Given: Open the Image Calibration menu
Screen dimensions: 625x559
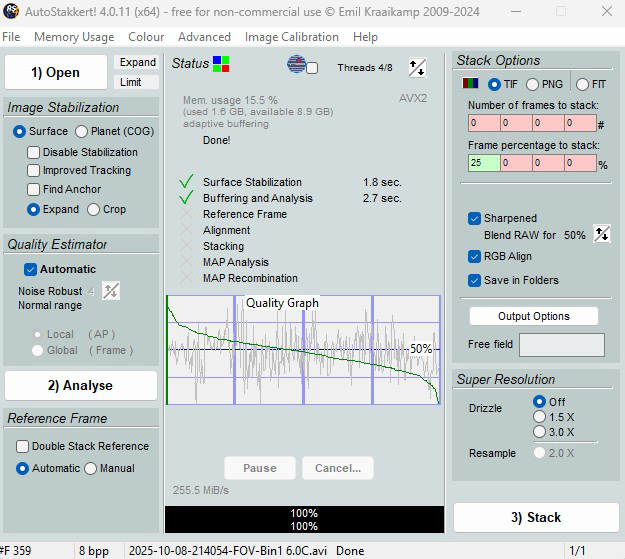Looking at the screenshot, I should coord(291,37).
